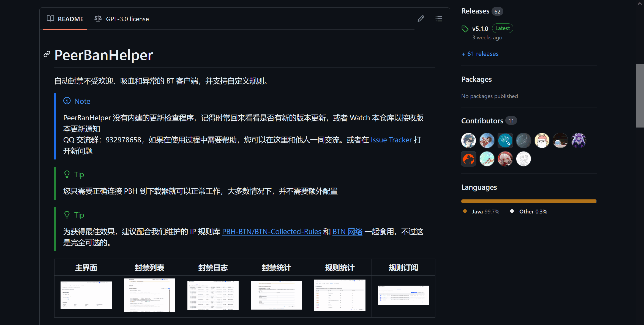Viewport: 644px width, 325px height.
Task: Click the 'No packages published' text
Action: pos(490,96)
